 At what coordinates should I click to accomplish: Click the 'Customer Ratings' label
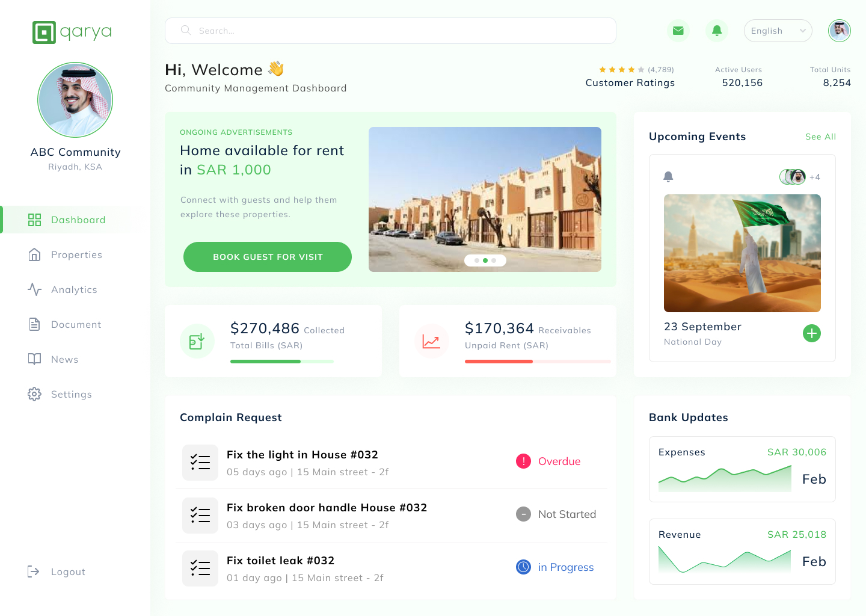click(630, 83)
